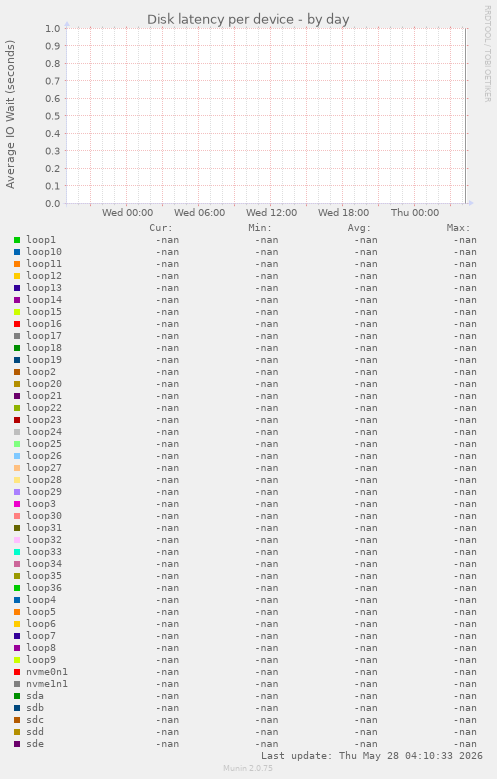The width and height of the screenshot is (497, 779).
Task: Click the Min: column header
Action: pyautogui.click(x=260, y=228)
